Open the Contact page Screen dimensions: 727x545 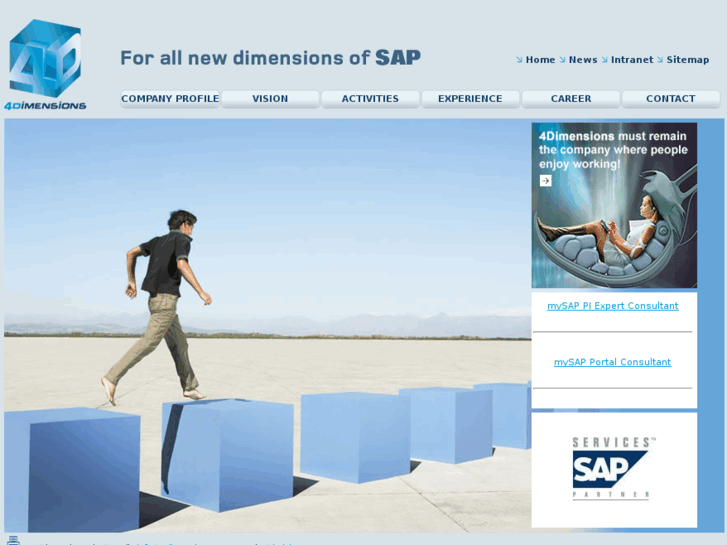coord(670,99)
